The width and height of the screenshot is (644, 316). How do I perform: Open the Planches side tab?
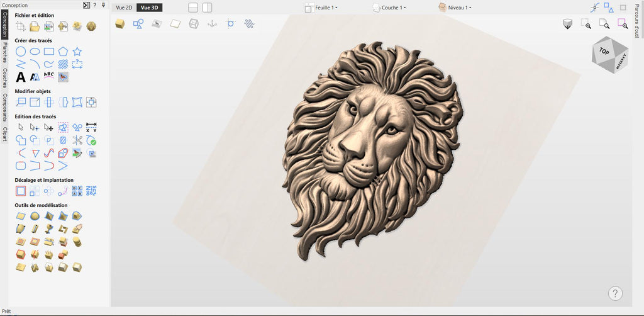click(x=4, y=52)
